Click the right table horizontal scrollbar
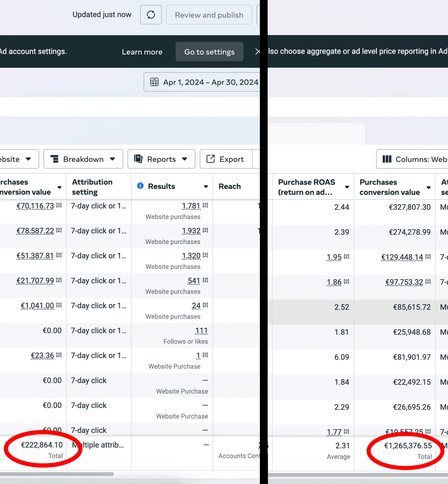The height and width of the screenshot is (484, 448). pos(358,475)
